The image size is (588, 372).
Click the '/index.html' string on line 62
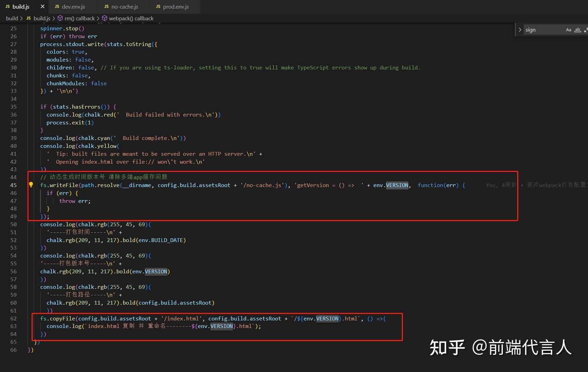[x=181, y=318]
